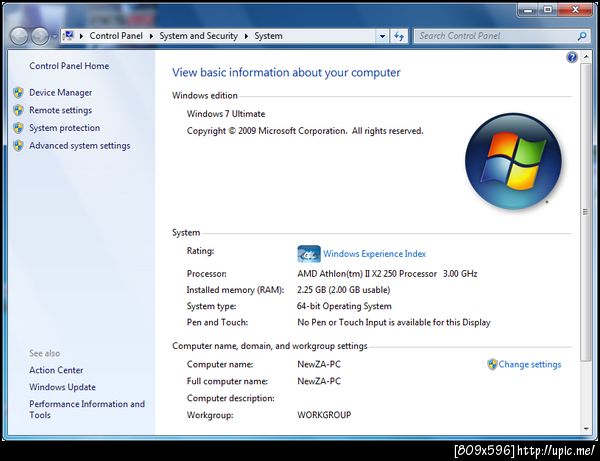Close the System window

click(575, 10)
